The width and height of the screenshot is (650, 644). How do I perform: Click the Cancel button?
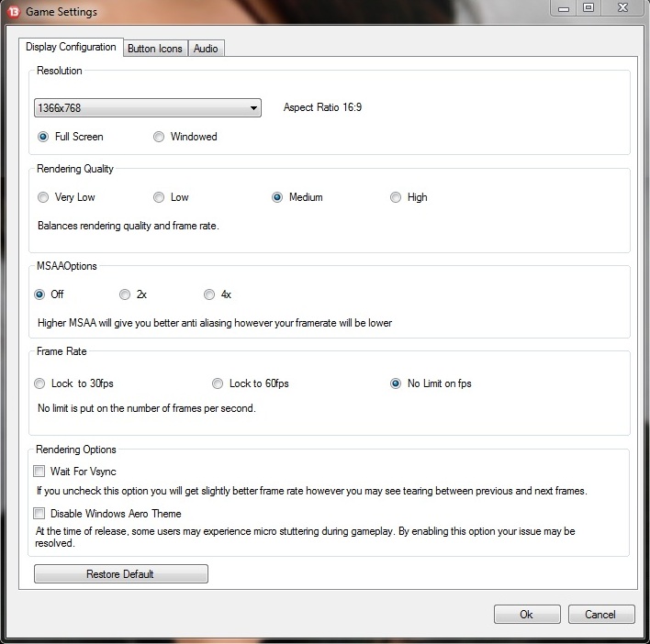601,614
